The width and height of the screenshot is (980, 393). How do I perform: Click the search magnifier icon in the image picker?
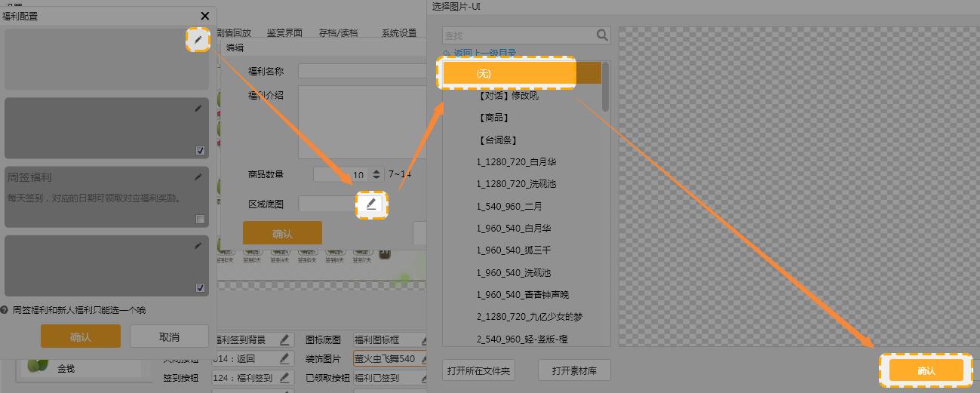[601, 35]
